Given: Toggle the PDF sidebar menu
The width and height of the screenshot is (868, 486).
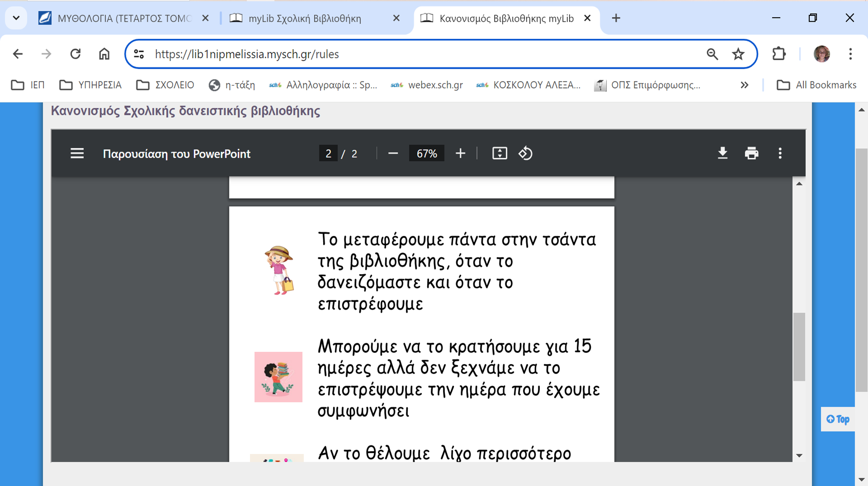Looking at the screenshot, I should click(x=77, y=154).
